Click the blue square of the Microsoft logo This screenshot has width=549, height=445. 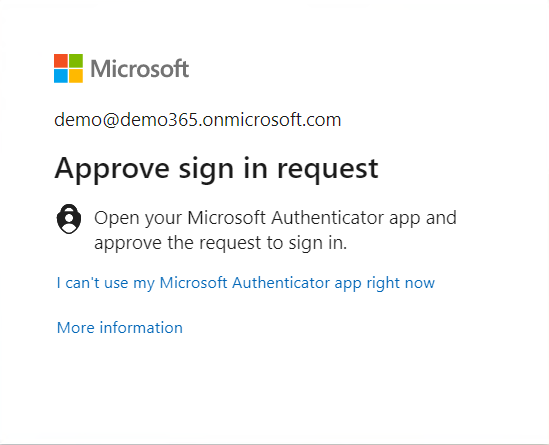61,76
